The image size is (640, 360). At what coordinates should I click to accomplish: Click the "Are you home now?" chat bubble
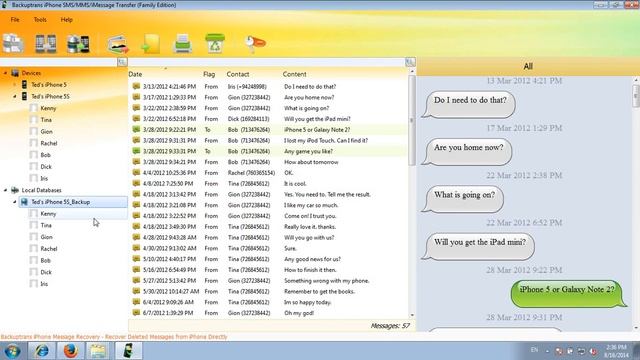tap(467, 151)
